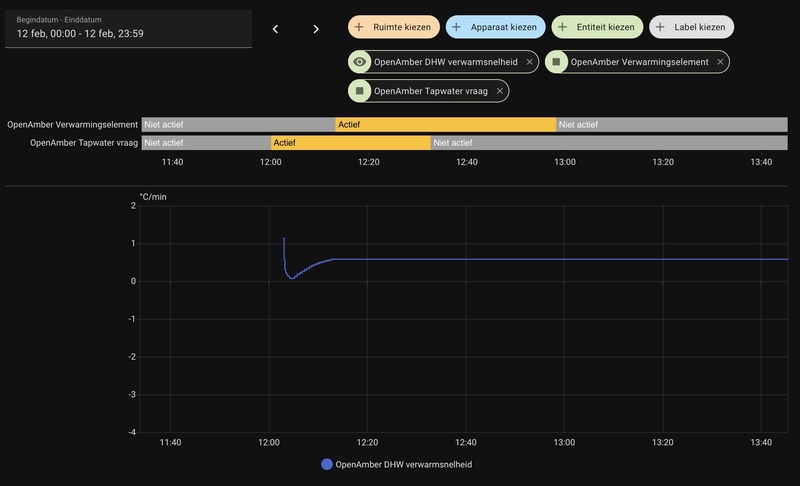Go to the previous date range
This screenshot has height=486, width=800.
click(276, 29)
